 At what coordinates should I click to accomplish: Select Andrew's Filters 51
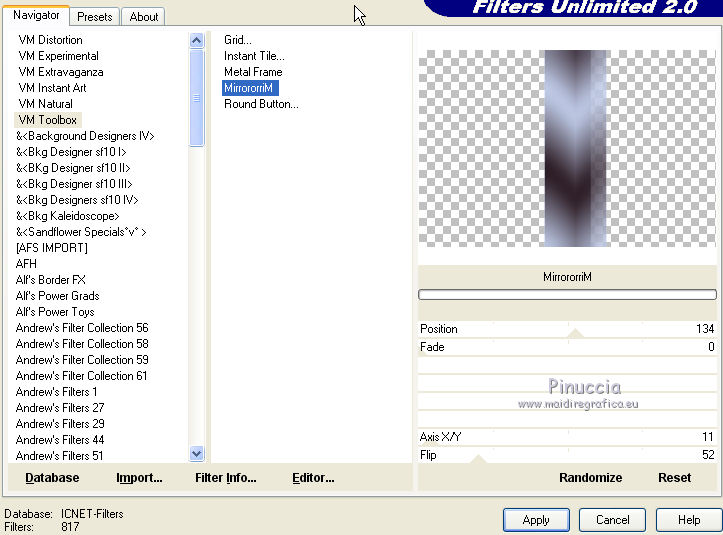(x=59, y=456)
